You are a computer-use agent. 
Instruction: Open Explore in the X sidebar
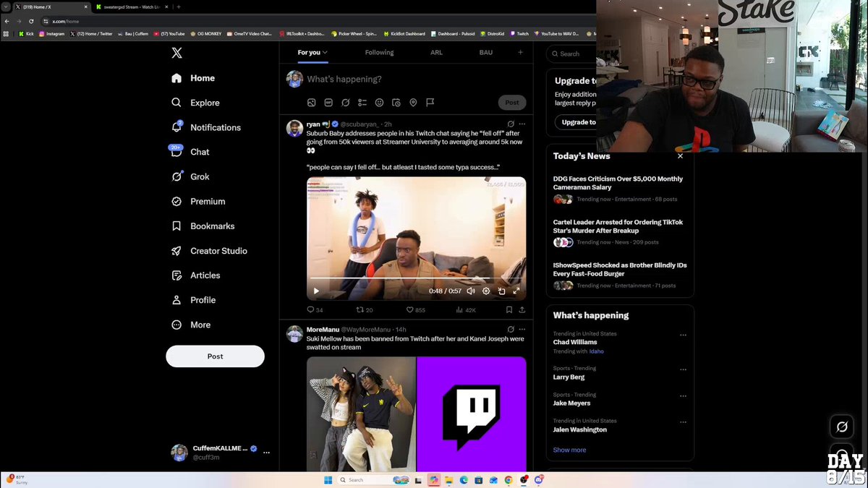tap(195, 103)
